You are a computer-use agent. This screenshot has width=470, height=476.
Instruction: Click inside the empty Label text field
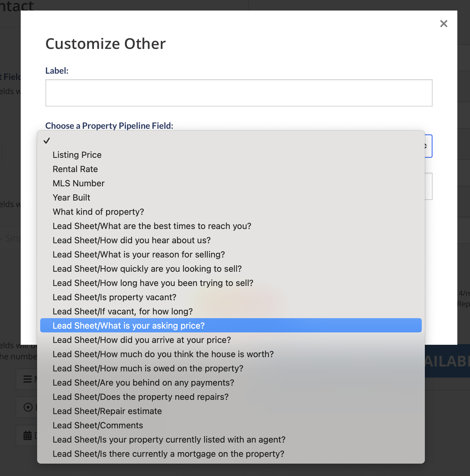pyautogui.click(x=239, y=93)
